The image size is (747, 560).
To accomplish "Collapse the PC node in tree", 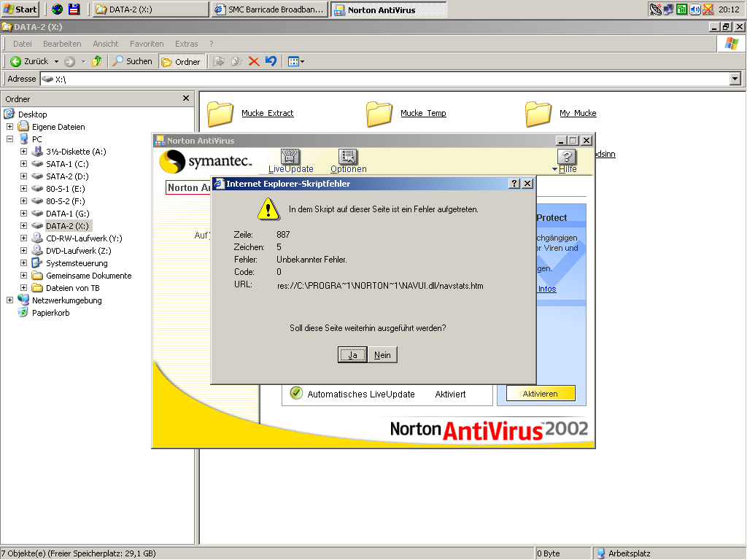I will point(9,139).
